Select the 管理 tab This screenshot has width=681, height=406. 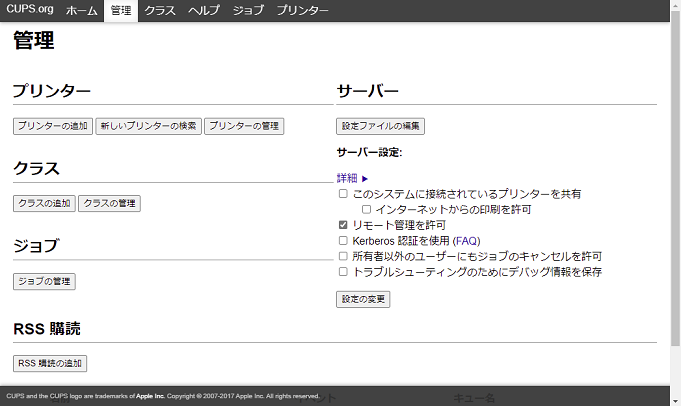(121, 10)
